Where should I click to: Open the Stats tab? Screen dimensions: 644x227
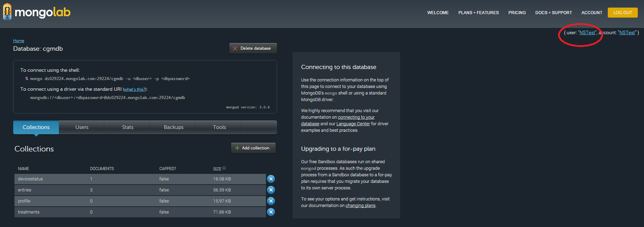(x=128, y=127)
